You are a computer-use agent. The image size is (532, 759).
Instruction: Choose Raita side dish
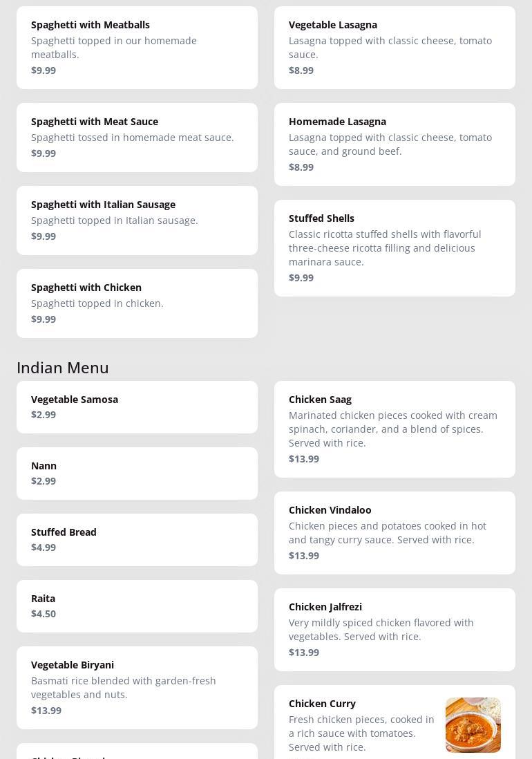137,606
